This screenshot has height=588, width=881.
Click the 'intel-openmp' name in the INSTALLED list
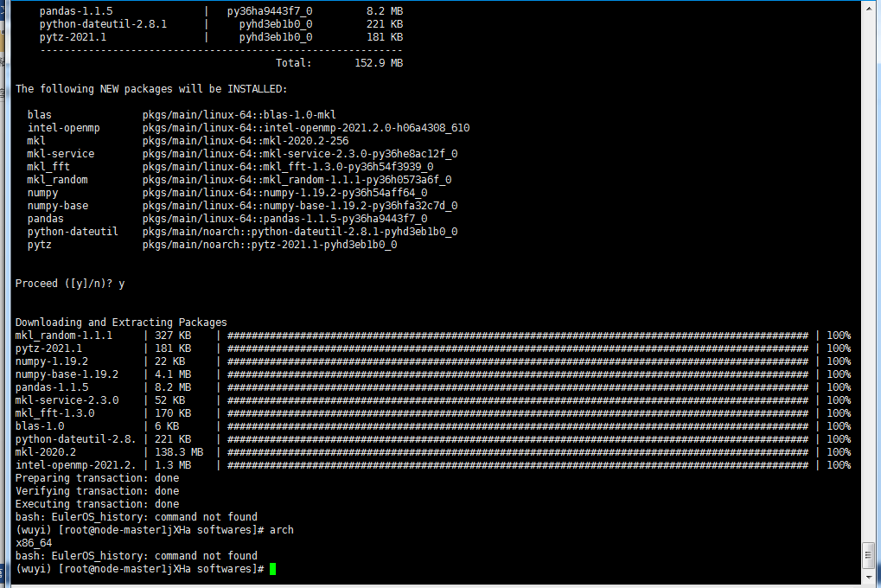point(63,128)
